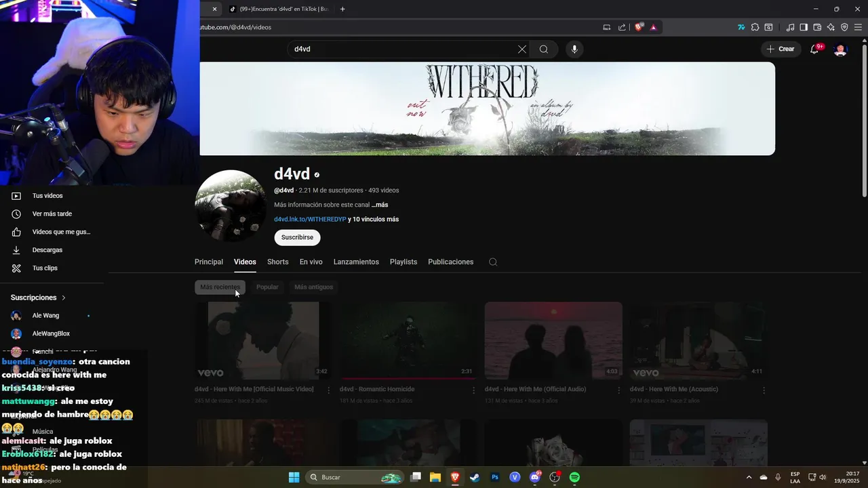Viewport: 868px width, 488px height.
Task: Switch to the Publicaciones channel tab
Action: click(451, 262)
